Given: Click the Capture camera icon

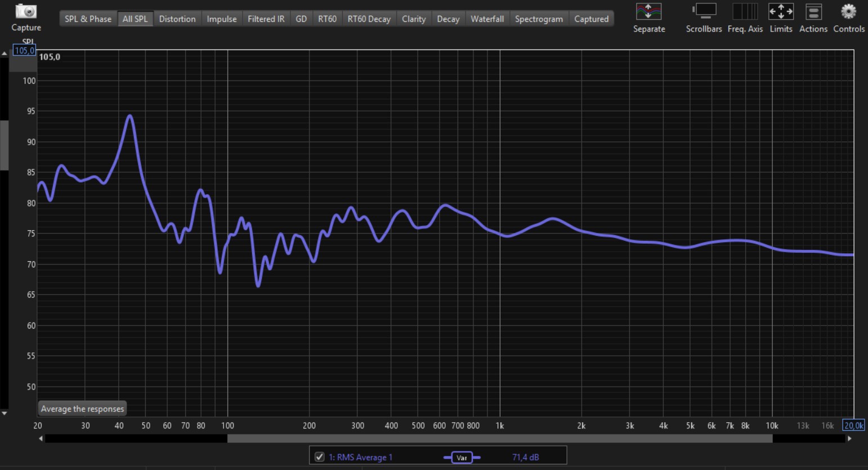Looking at the screenshot, I should click(x=26, y=11).
